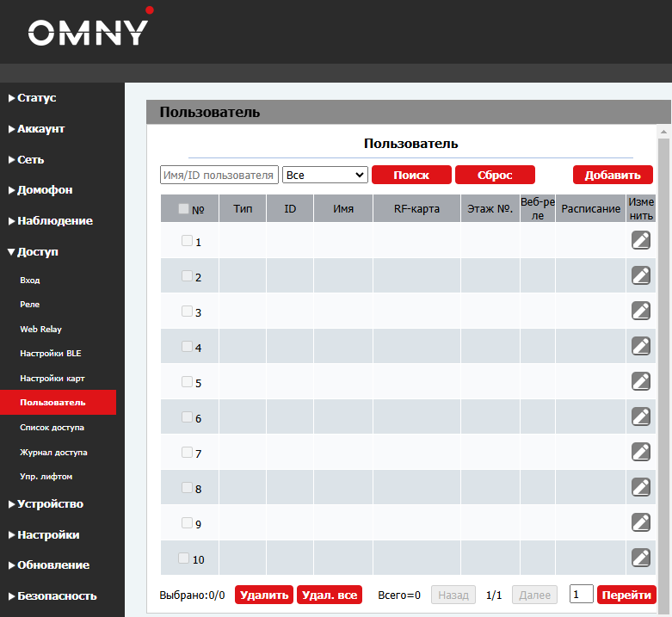Click the edit pencil icon in row 3
Image resolution: width=672 pixels, height=617 pixels.
[x=640, y=311]
